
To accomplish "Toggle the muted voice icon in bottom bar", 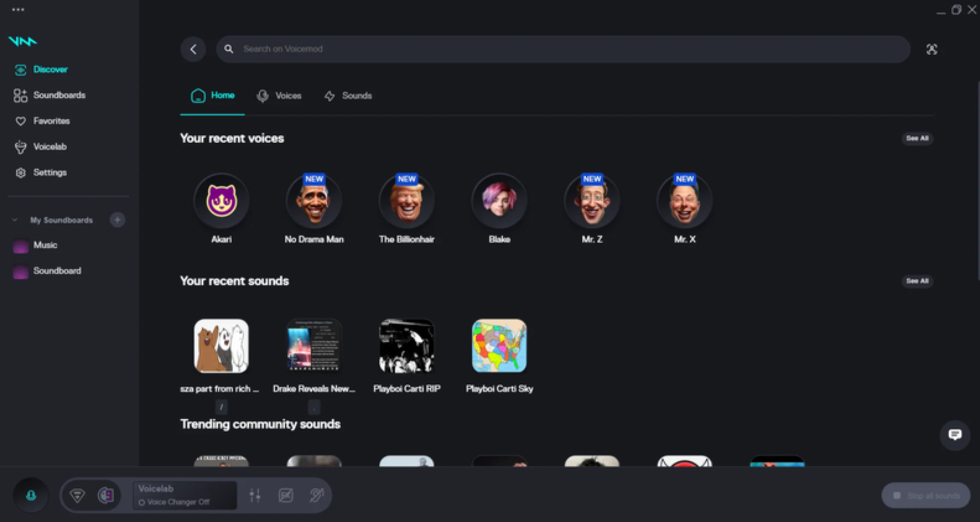I will 317,495.
